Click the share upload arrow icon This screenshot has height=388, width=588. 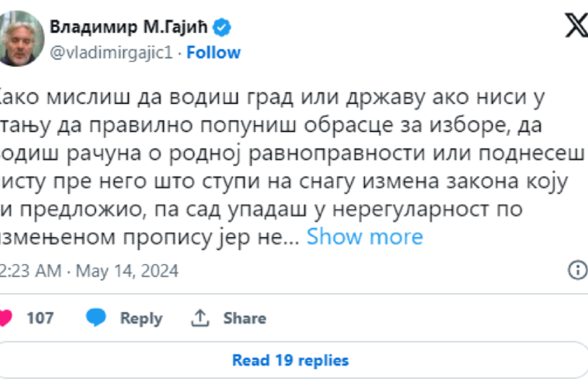click(x=200, y=318)
